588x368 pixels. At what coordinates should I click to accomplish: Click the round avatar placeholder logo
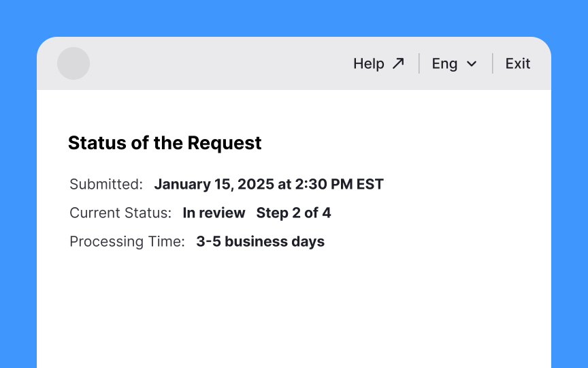click(x=73, y=63)
